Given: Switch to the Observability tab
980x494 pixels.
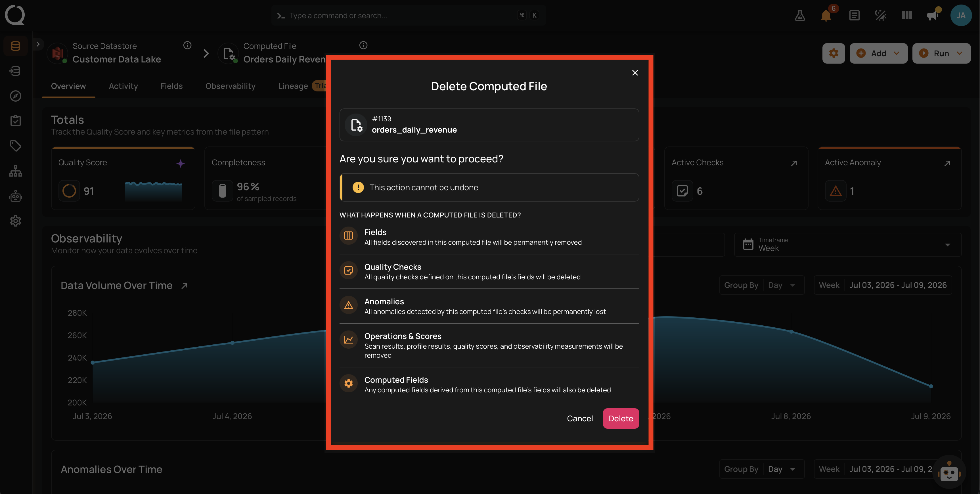Looking at the screenshot, I should pyautogui.click(x=230, y=86).
